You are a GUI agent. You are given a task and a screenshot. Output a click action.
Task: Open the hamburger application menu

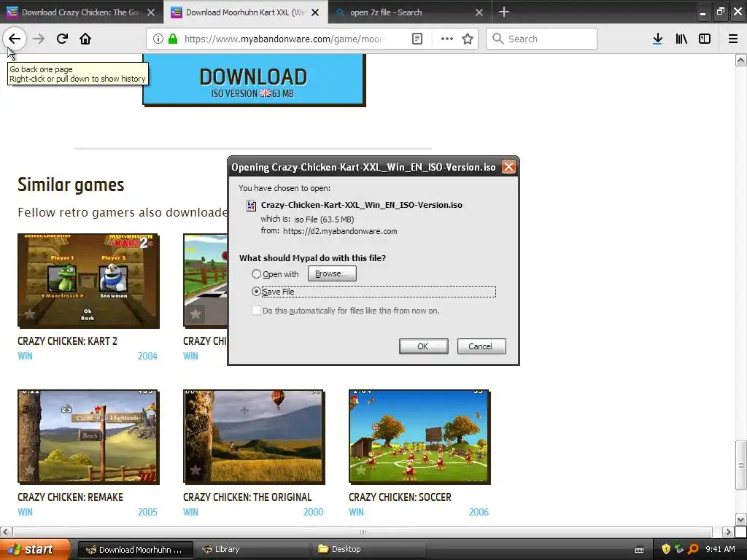(733, 39)
